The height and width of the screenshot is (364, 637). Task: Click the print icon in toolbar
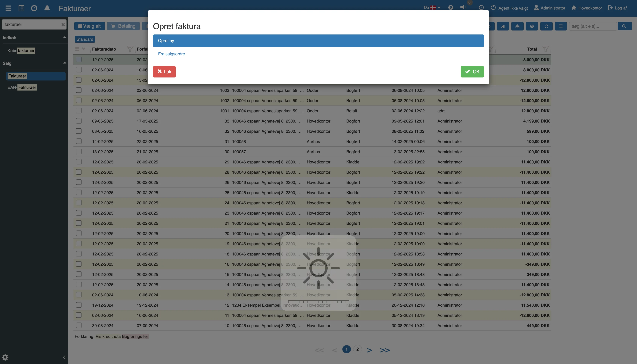pyautogui.click(x=517, y=26)
